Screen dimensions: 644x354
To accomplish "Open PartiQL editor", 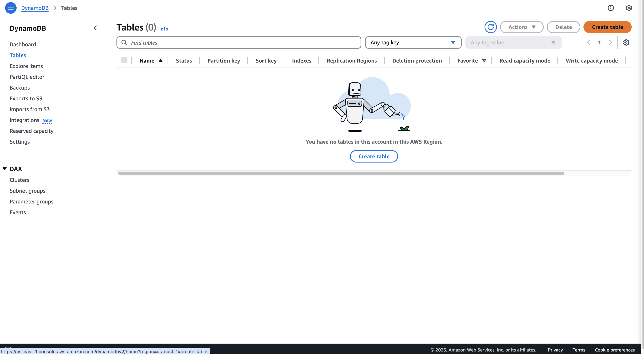I will pos(27,77).
